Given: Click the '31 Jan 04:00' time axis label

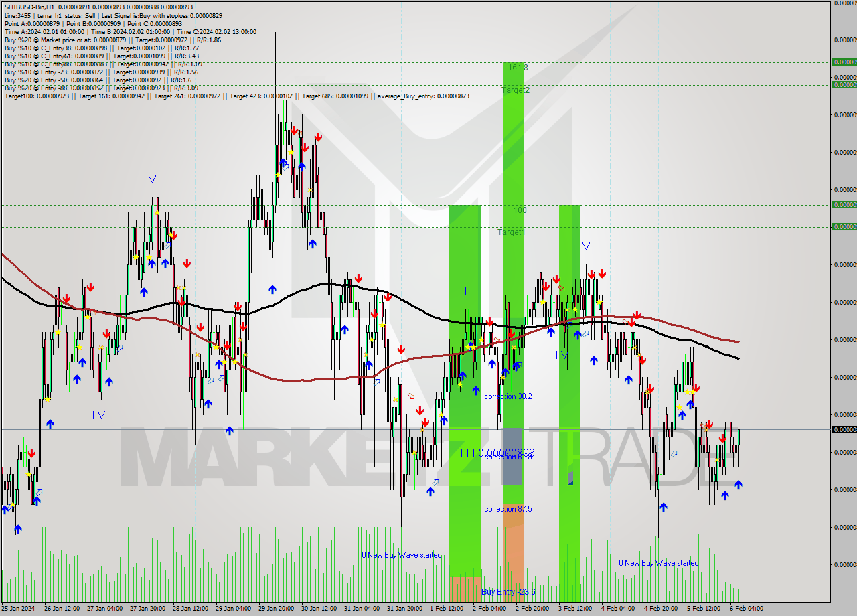Looking at the screenshot, I should click(362, 609).
